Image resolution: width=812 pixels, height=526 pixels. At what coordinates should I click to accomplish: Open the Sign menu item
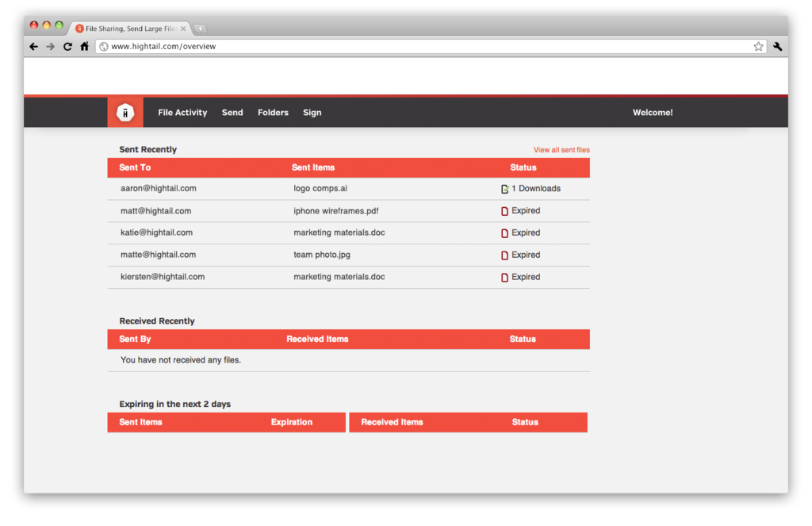[312, 113]
